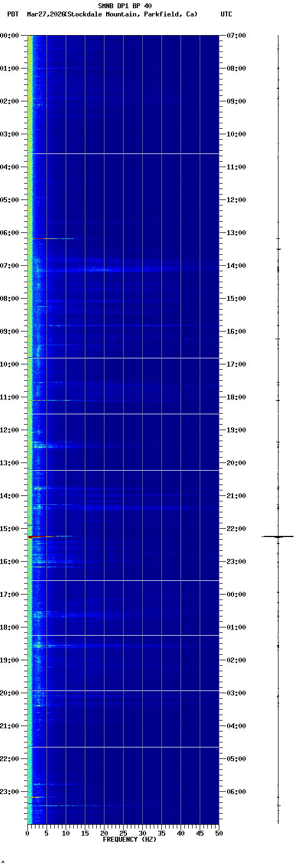Click the '10:00' UTC axis time label
Screen dimensions: 302x868
click(236, 134)
